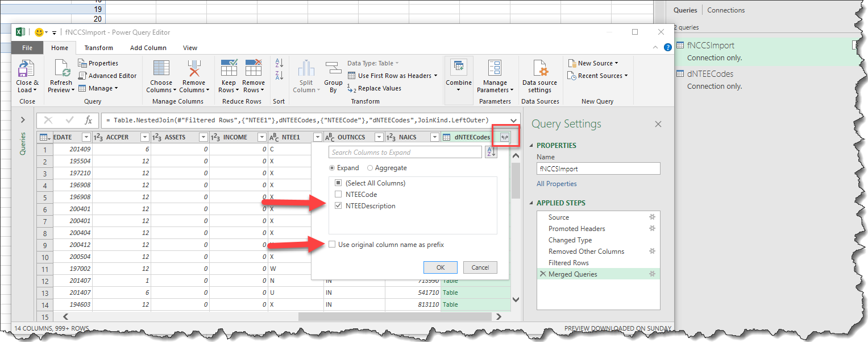Click the OK button in the expand dialog
Image resolution: width=868 pixels, height=342 pixels.
(x=440, y=267)
